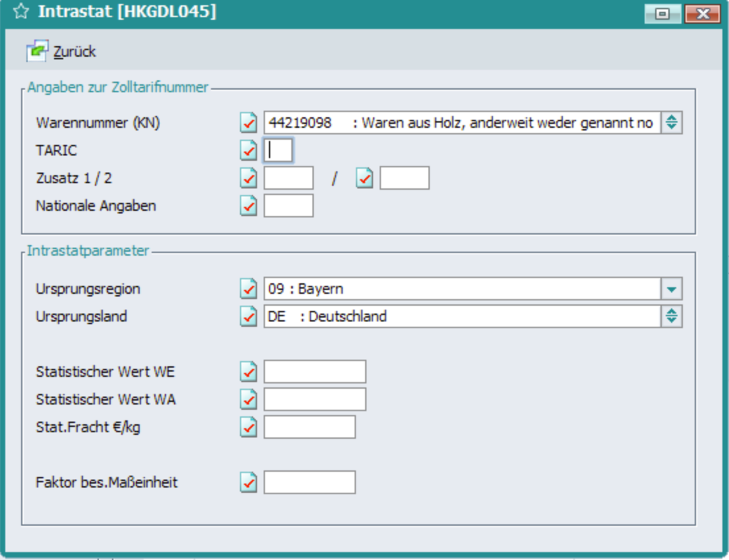Focus the TARIC input field
729x560 pixels.
[x=278, y=150]
